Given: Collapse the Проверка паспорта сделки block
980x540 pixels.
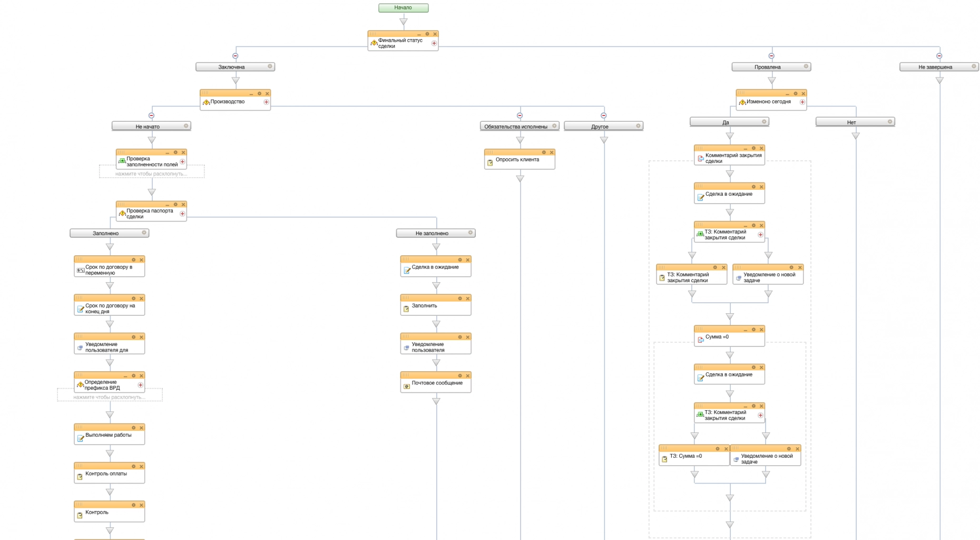Looking at the screenshot, I should tap(167, 205).
